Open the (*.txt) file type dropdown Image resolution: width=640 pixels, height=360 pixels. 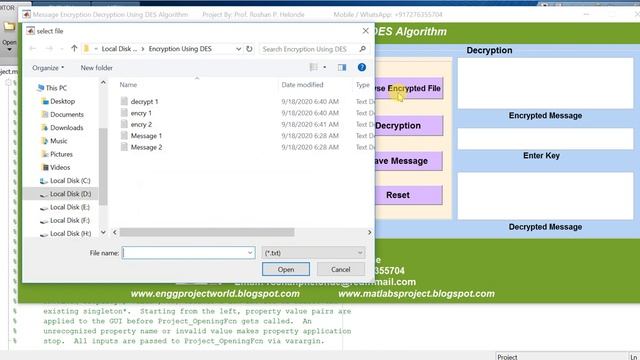pyautogui.click(x=313, y=253)
